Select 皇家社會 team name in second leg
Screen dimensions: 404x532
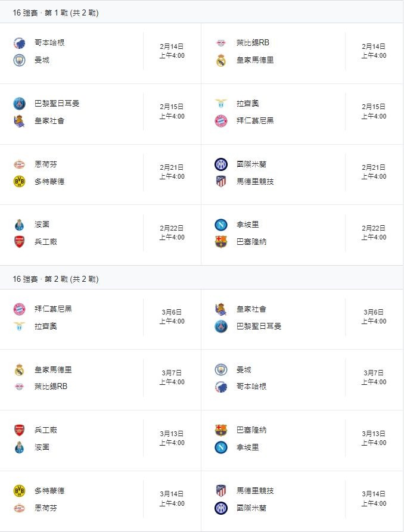[251, 309]
